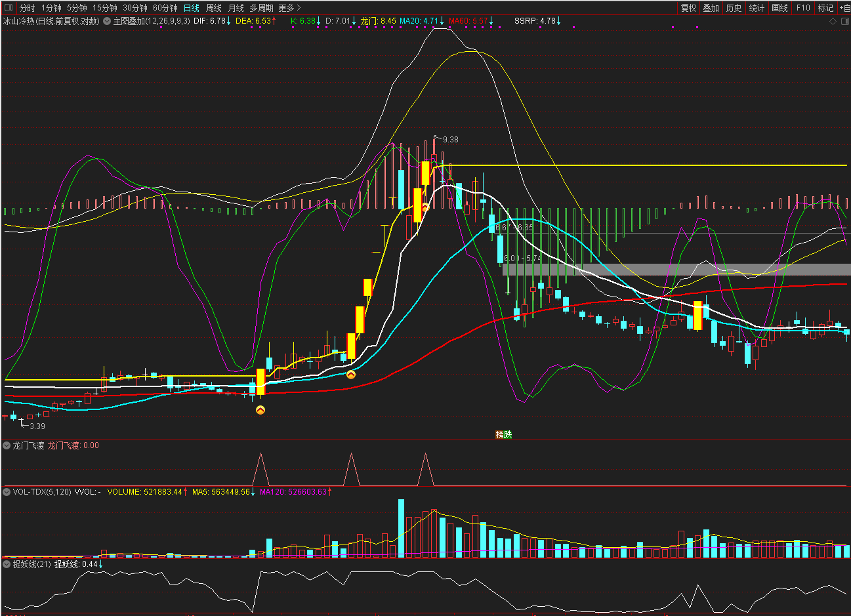Click the 9.38 high price label
Viewport: 851px width, 616px height.
451,140
